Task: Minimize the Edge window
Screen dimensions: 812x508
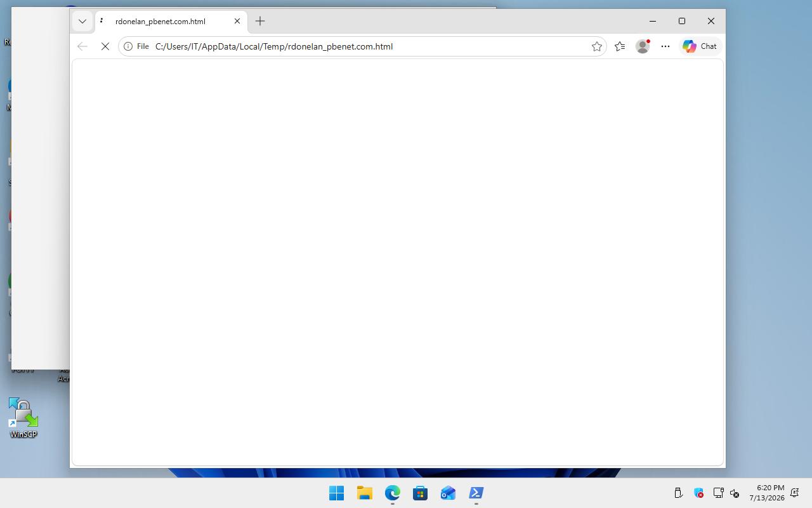Action: pyautogui.click(x=653, y=21)
